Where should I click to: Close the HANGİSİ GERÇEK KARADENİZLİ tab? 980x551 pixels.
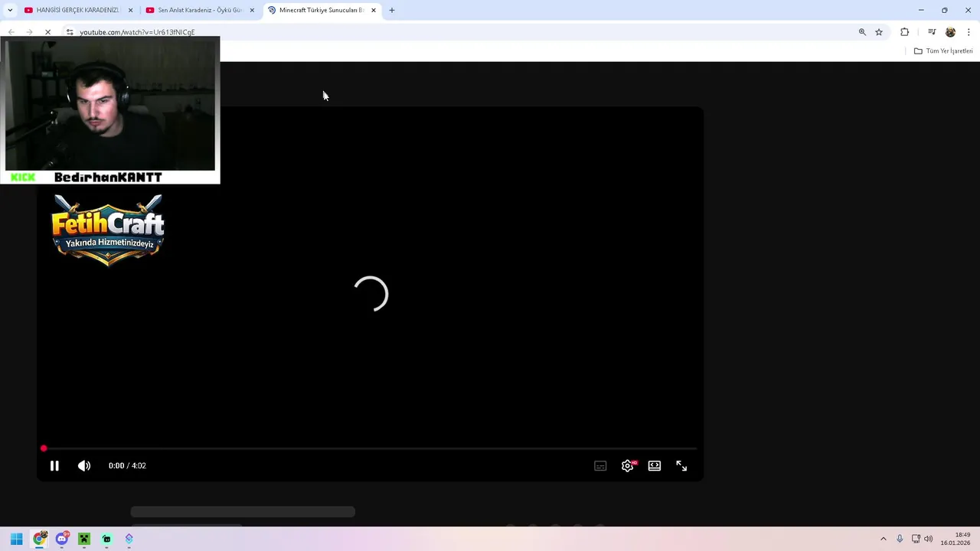coord(130,10)
